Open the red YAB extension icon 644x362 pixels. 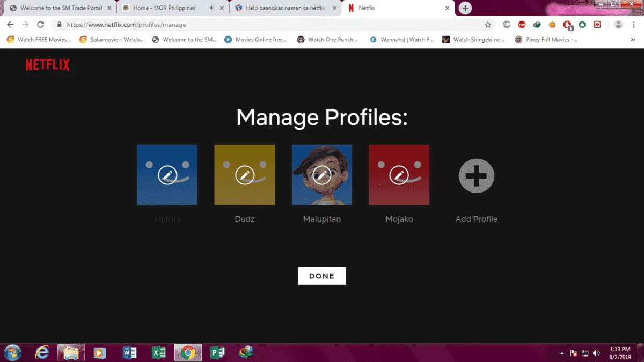tap(522, 25)
